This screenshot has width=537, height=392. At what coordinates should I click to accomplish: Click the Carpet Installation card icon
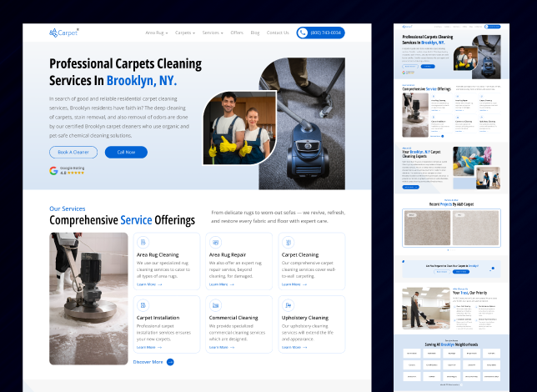[x=143, y=306]
